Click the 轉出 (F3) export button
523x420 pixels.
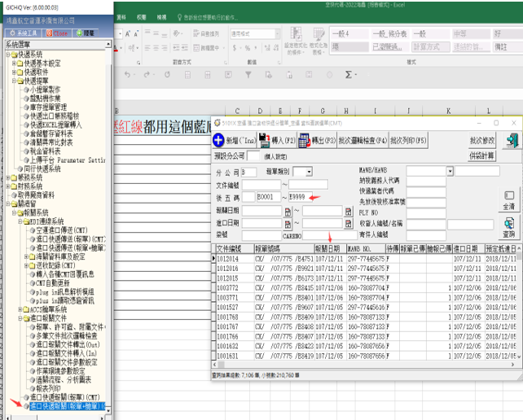click(x=316, y=140)
